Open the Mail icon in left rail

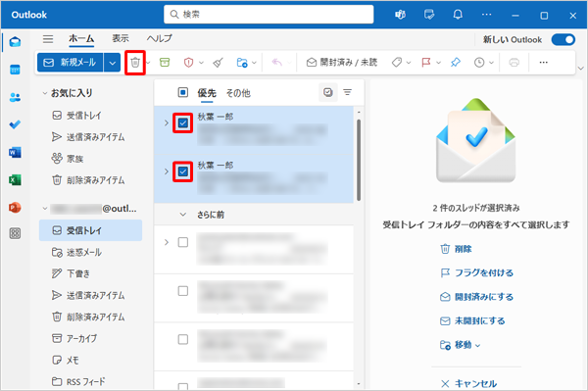click(x=15, y=41)
